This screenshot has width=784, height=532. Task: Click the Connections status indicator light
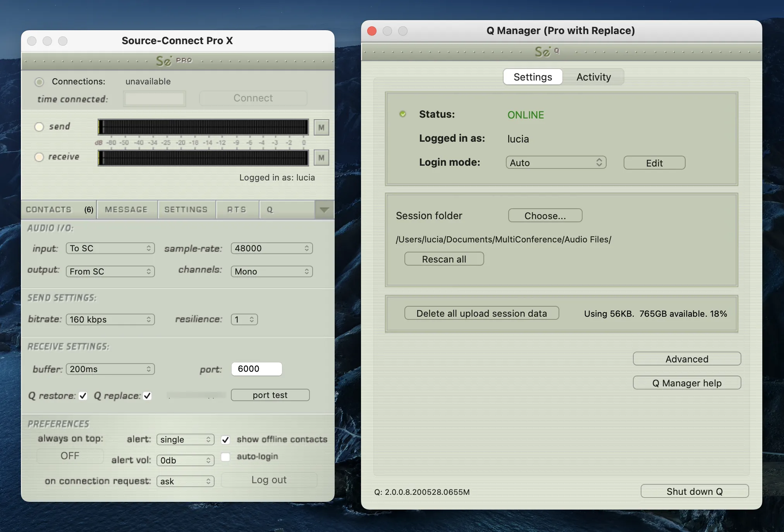coord(39,82)
